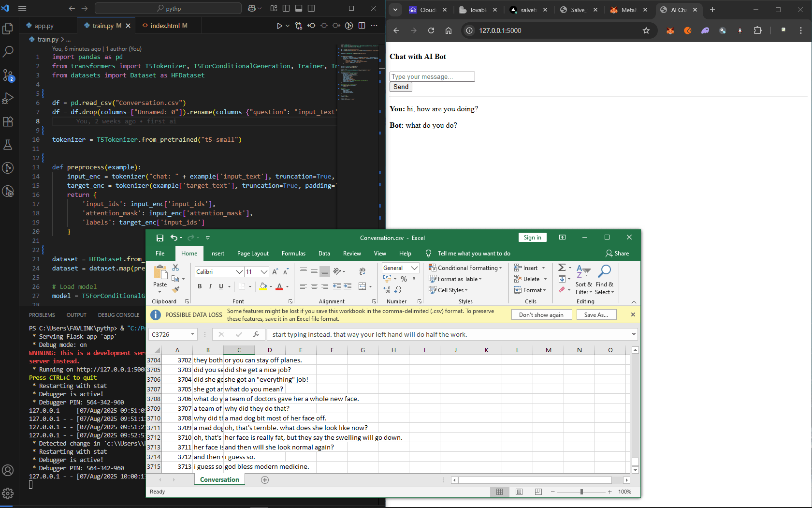Open the Formulas ribbon tab
Image resolution: width=812 pixels, height=508 pixels.
point(293,254)
